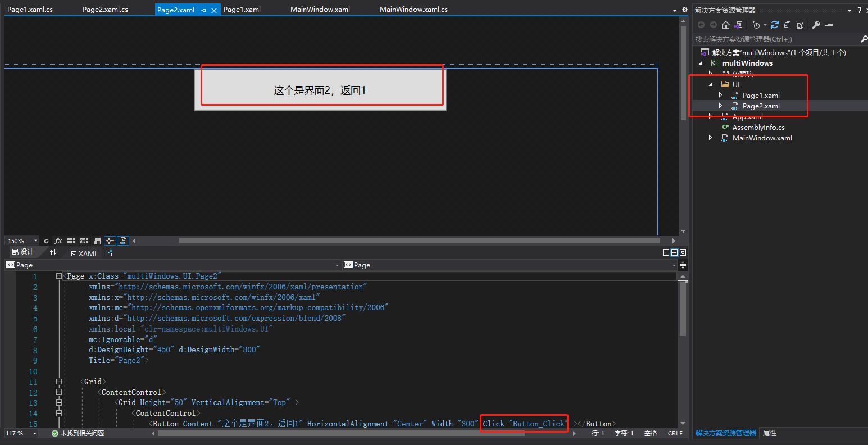Click Collapse All in Solution Explorer toolbar
The width and height of the screenshot is (868, 445).
787,25
